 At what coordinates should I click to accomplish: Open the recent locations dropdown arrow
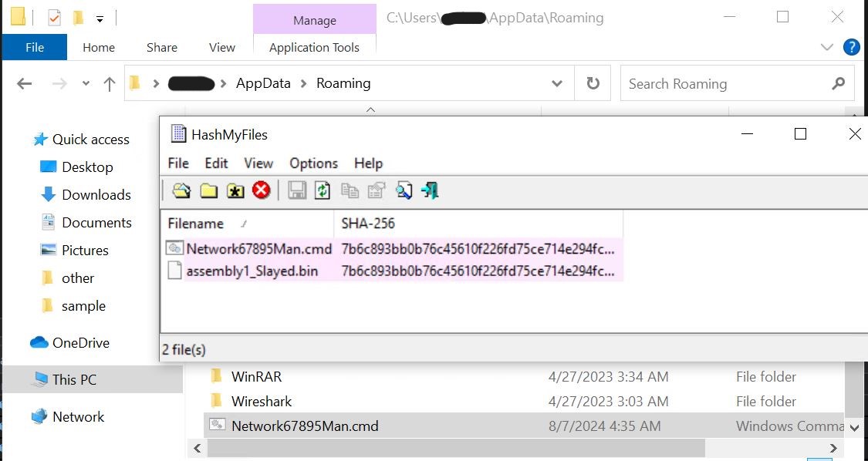pos(86,84)
